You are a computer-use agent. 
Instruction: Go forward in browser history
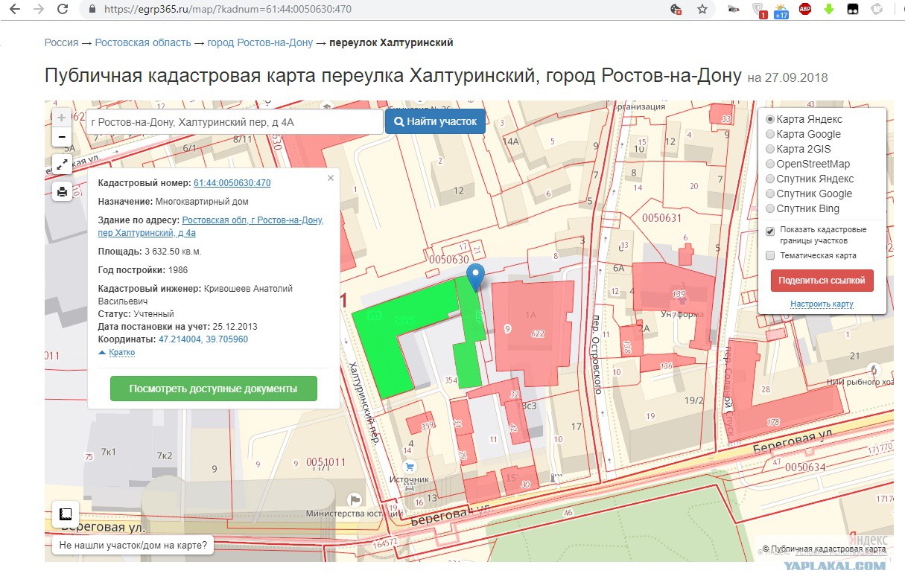pyautogui.click(x=39, y=10)
